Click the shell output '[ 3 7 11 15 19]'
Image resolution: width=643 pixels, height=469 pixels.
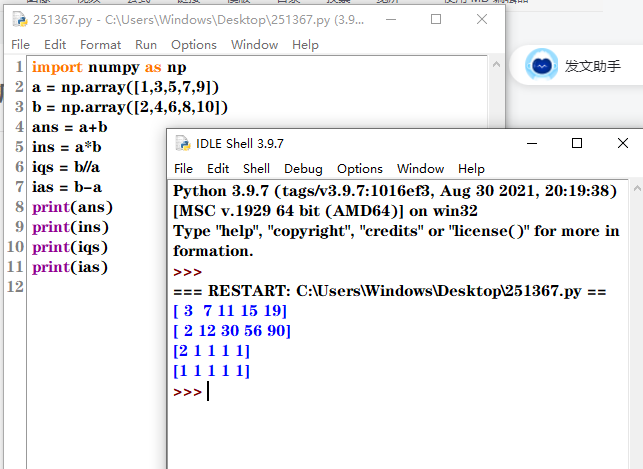[230, 311]
